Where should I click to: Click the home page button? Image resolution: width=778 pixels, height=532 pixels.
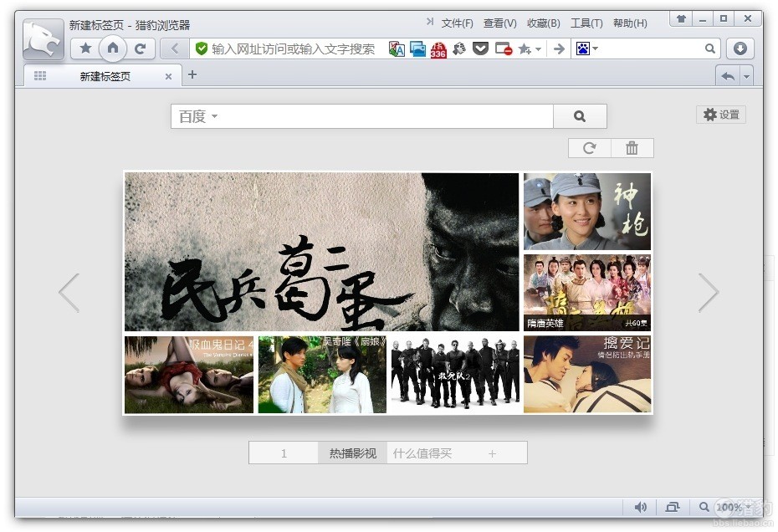click(x=113, y=49)
